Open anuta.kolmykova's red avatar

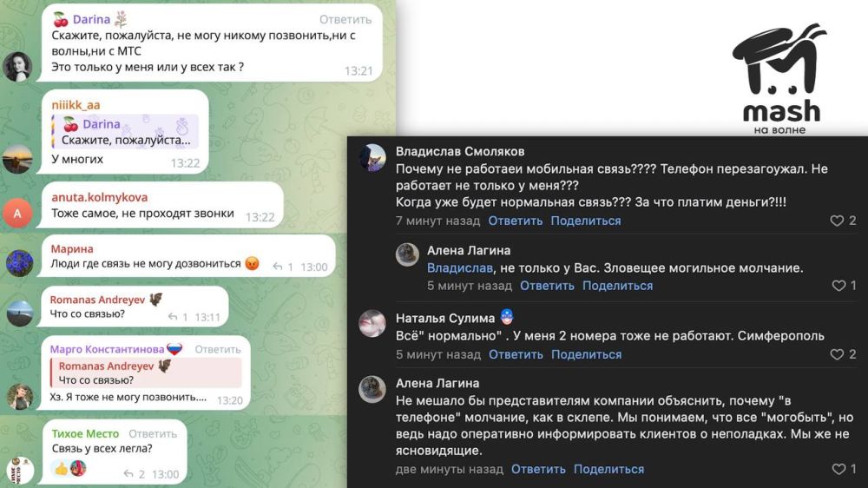pyautogui.click(x=17, y=213)
